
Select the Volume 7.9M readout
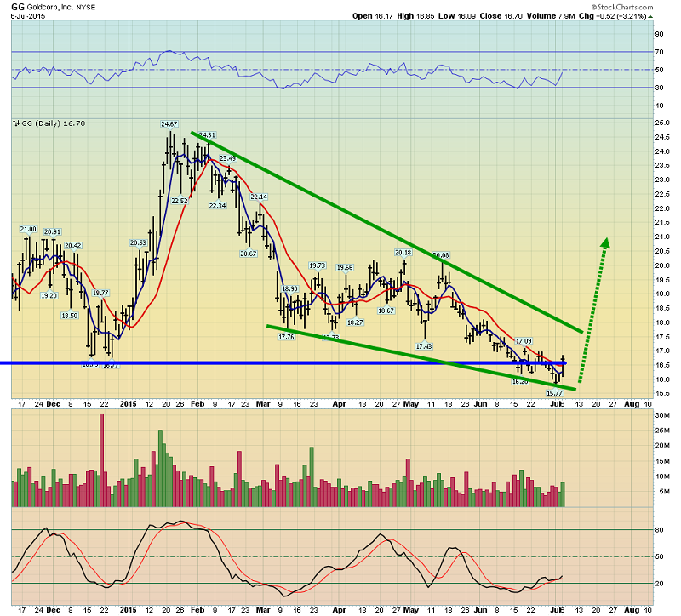tap(551, 16)
